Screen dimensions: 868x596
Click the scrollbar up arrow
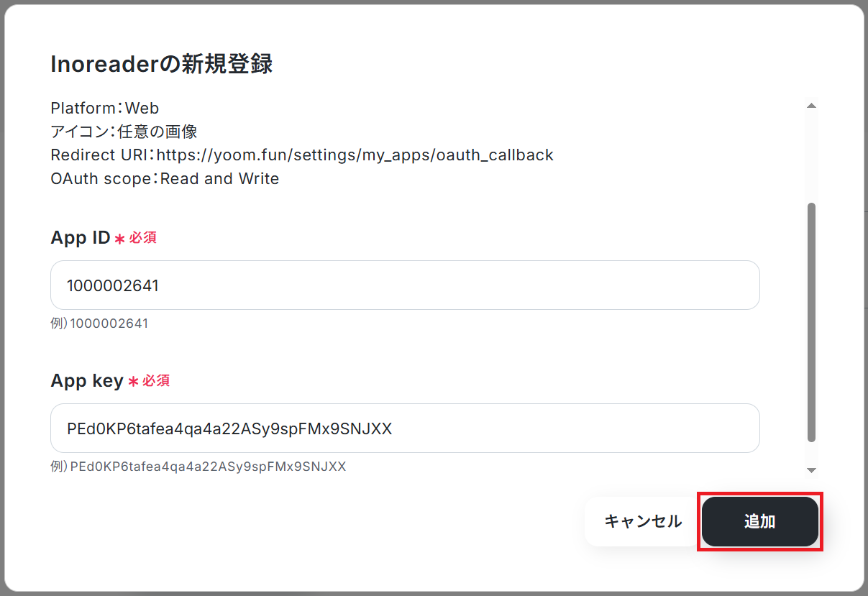point(811,106)
